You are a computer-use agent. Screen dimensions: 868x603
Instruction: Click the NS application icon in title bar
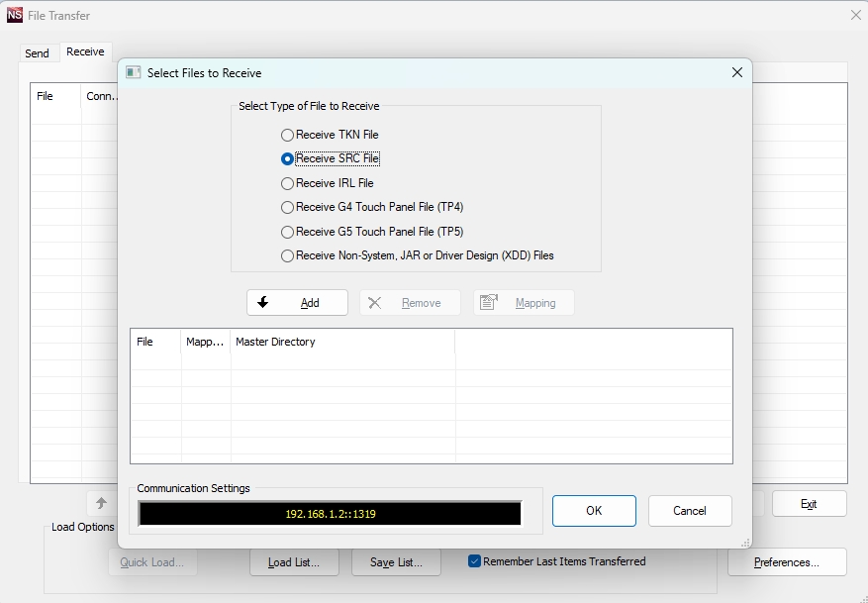15,16
